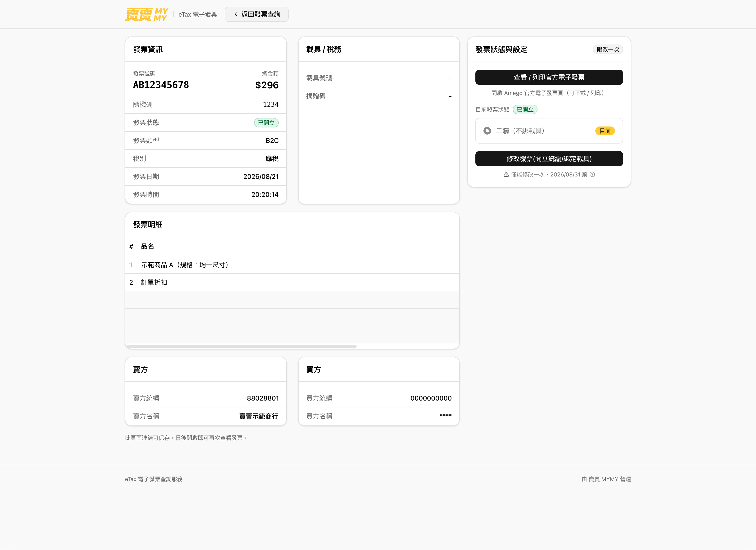
Task: Click the 載具 / 稅務 heading
Action: 324,49
